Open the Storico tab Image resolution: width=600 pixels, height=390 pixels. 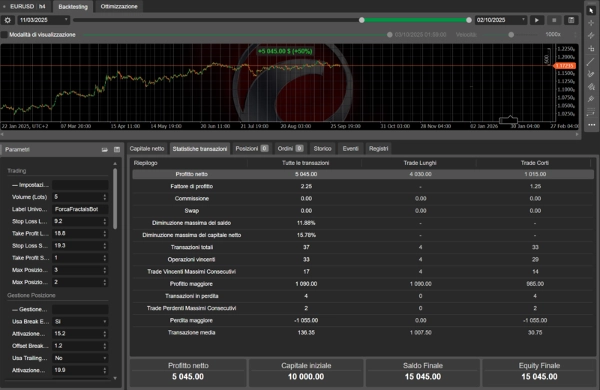pyautogui.click(x=323, y=148)
